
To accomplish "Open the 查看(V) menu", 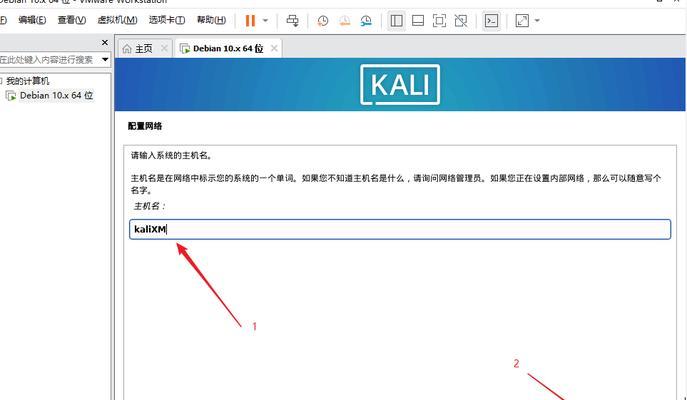I will coord(72,20).
